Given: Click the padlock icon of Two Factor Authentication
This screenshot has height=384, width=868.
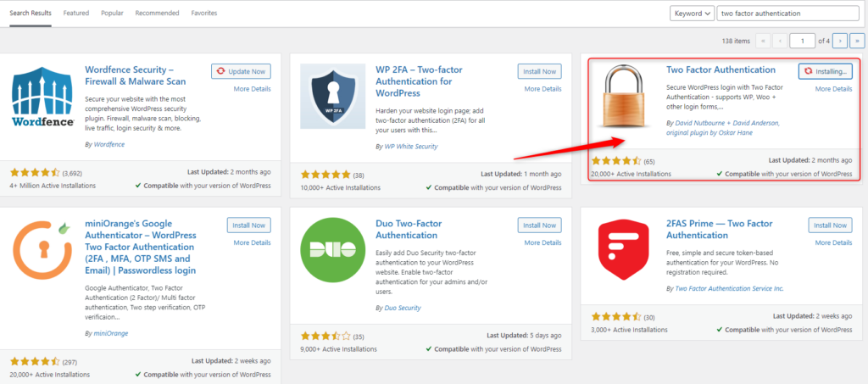Looking at the screenshot, I should point(623,97).
